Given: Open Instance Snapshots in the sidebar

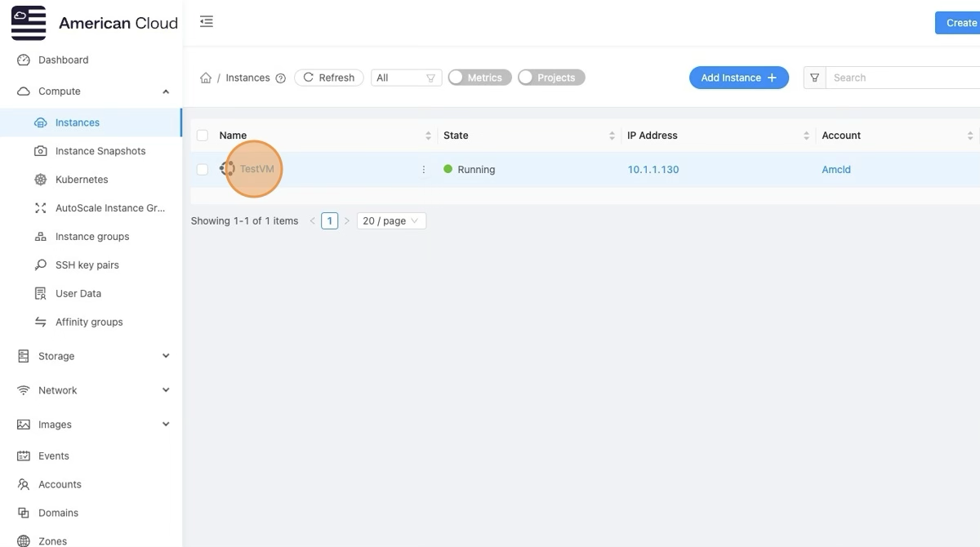Looking at the screenshot, I should (x=100, y=151).
